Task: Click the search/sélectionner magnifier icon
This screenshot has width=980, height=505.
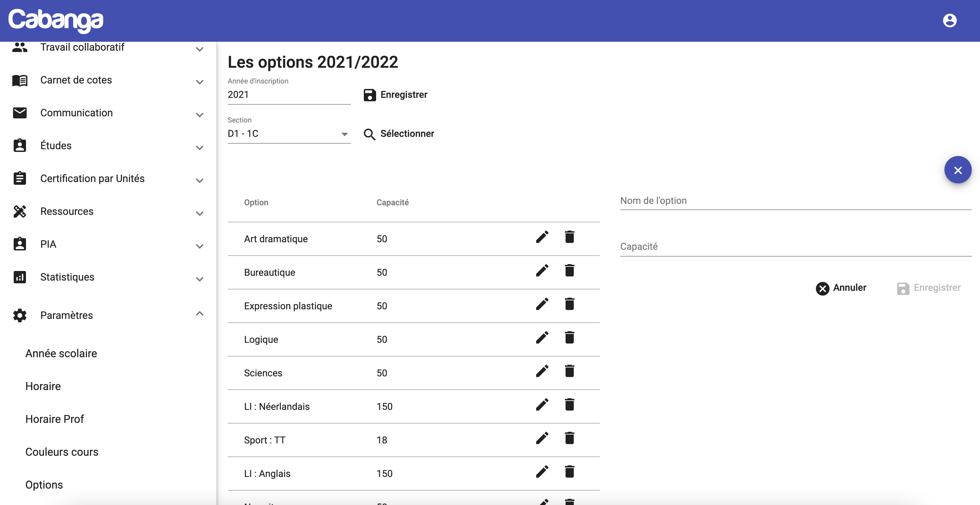Action: click(369, 134)
